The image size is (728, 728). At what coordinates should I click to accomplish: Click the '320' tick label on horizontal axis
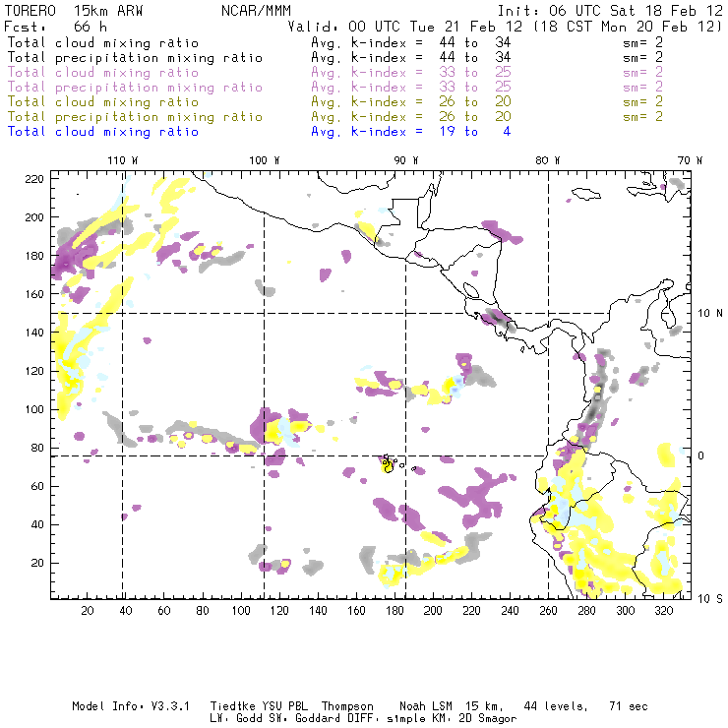[663, 611]
